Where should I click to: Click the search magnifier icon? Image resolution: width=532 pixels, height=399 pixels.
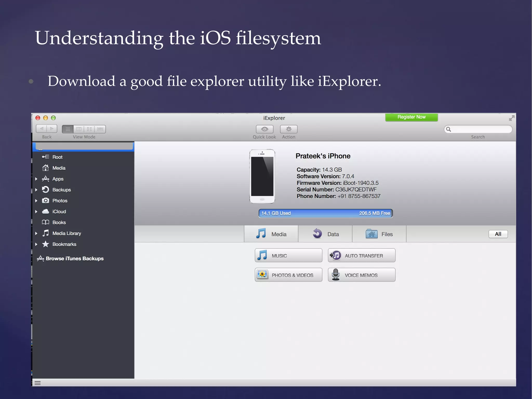[x=449, y=129]
